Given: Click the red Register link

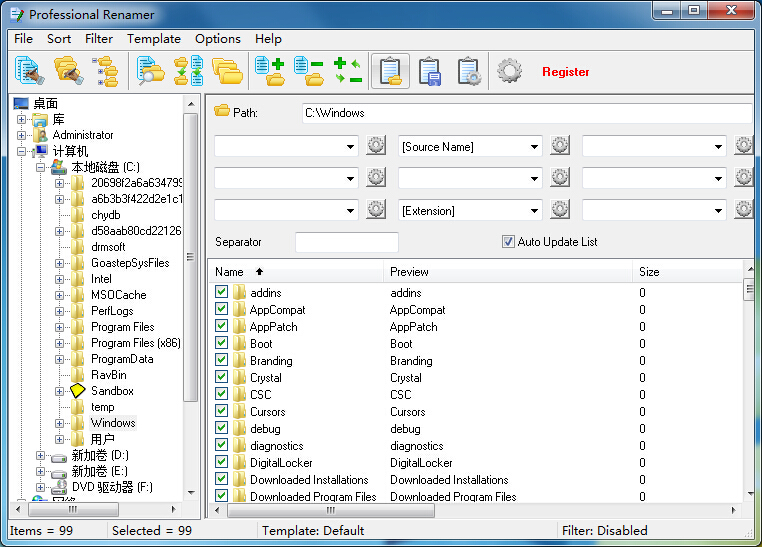Looking at the screenshot, I should click(x=566, y=72).
